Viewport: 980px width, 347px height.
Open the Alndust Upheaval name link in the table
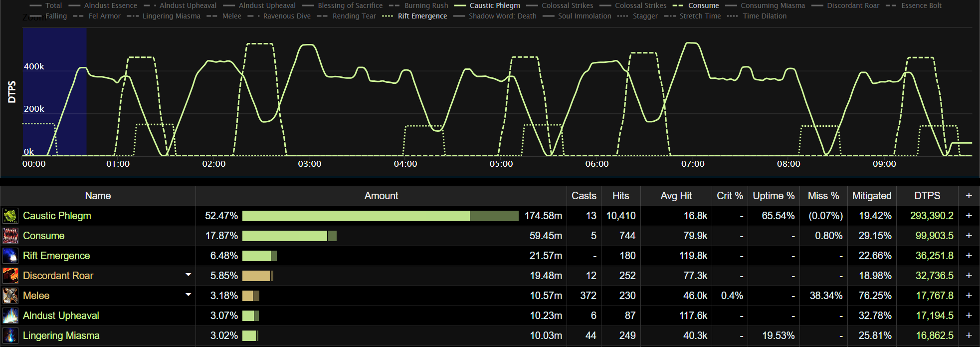click(61, 316)
